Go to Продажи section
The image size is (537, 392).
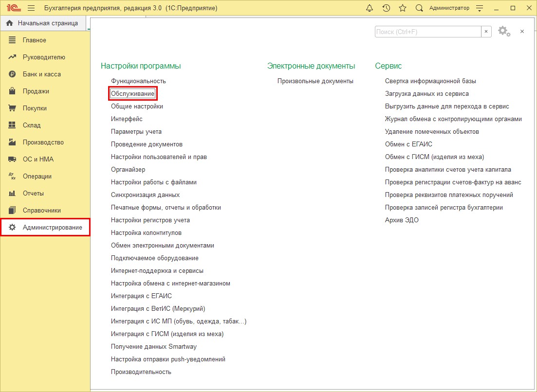click(x=36, y=91)
